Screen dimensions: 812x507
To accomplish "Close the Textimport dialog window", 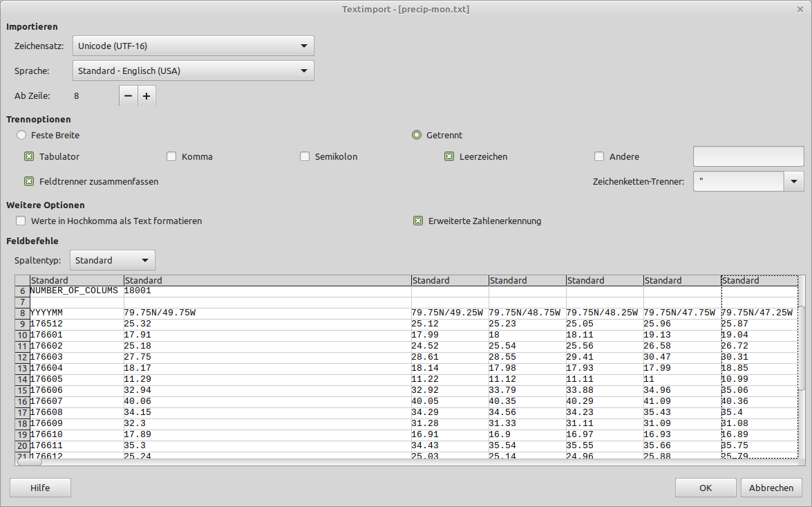I will click(800, 9).
